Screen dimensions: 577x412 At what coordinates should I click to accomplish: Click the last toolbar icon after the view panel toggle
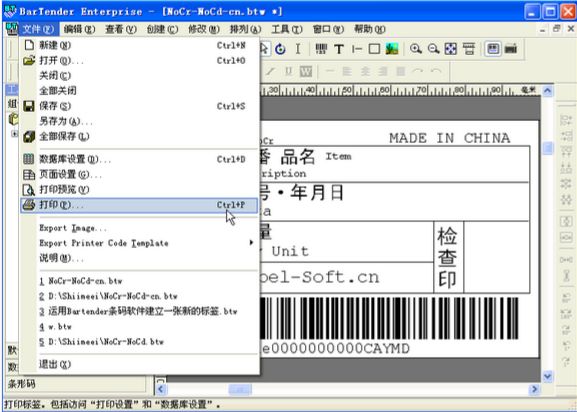(511, 49)
